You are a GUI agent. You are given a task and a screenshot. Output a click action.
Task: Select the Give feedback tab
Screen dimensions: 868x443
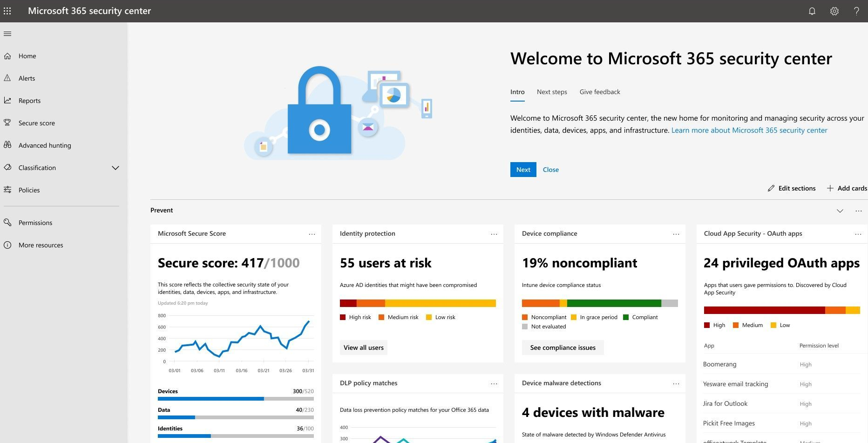point(600,92)
